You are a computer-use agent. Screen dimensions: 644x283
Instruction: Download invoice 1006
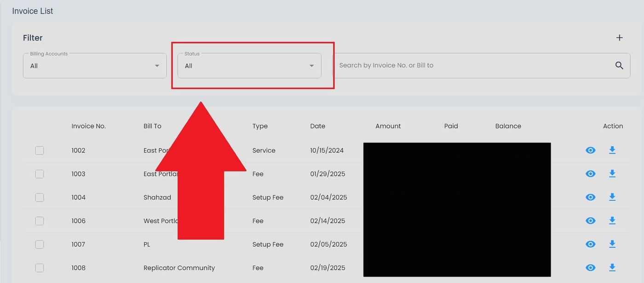pyautogui.click(x=612, y=221)
